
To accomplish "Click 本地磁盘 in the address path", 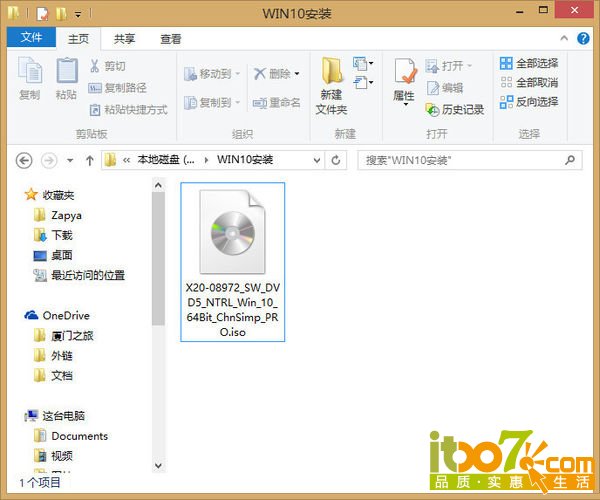I will click(166, 160).
